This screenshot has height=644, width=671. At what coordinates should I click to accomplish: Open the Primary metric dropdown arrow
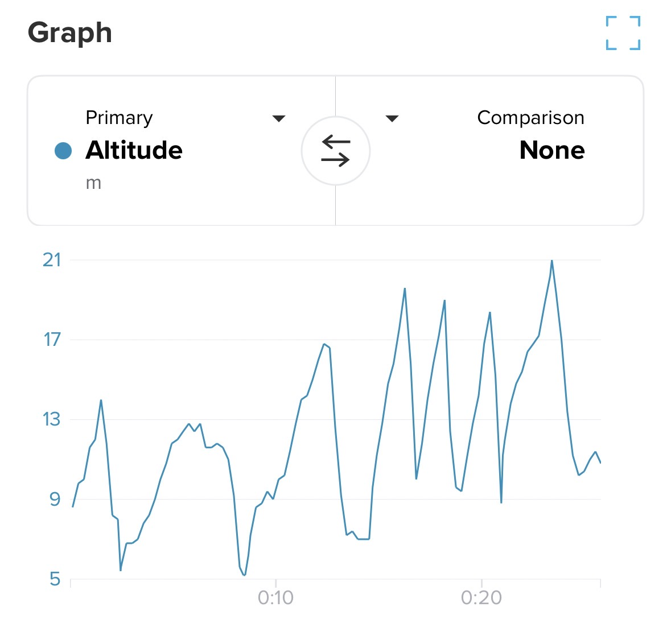pyautogui.click(x=278, y=118)
